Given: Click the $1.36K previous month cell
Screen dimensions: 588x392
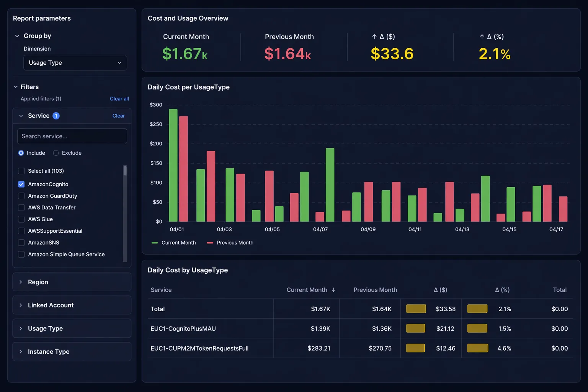Looking at the screenshot, I should pos(382,329).
